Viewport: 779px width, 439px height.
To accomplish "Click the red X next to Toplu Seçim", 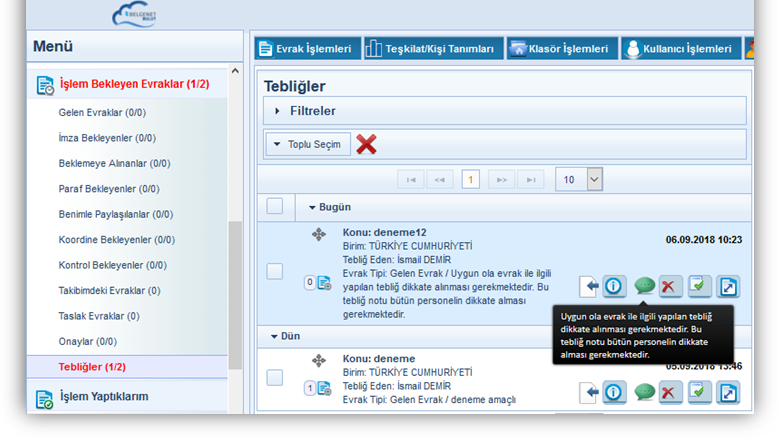I will [366, 144].
